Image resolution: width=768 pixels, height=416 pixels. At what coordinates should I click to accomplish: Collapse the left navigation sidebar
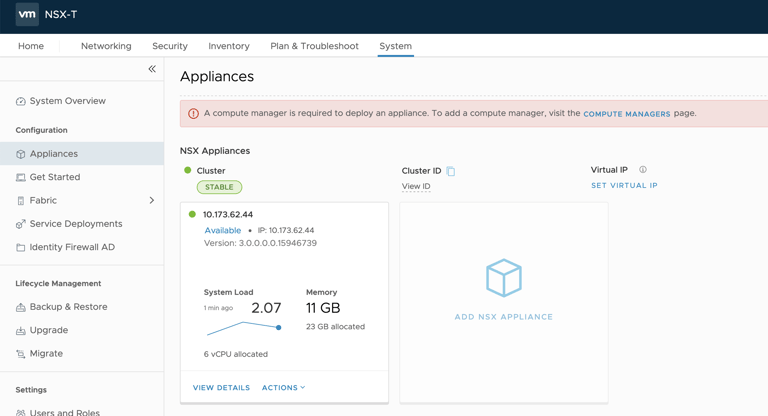coord(152,69)
